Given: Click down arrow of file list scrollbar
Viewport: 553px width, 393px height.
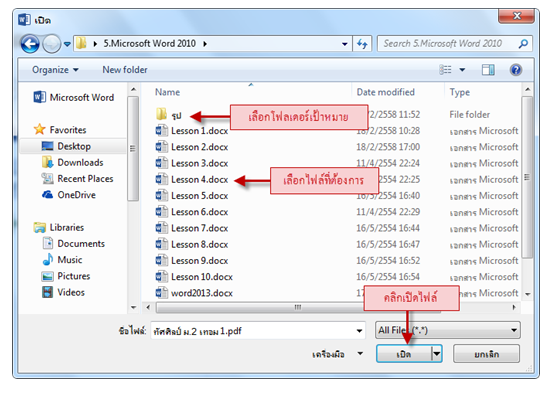Looking at the screenshot, I should (528, 294).
